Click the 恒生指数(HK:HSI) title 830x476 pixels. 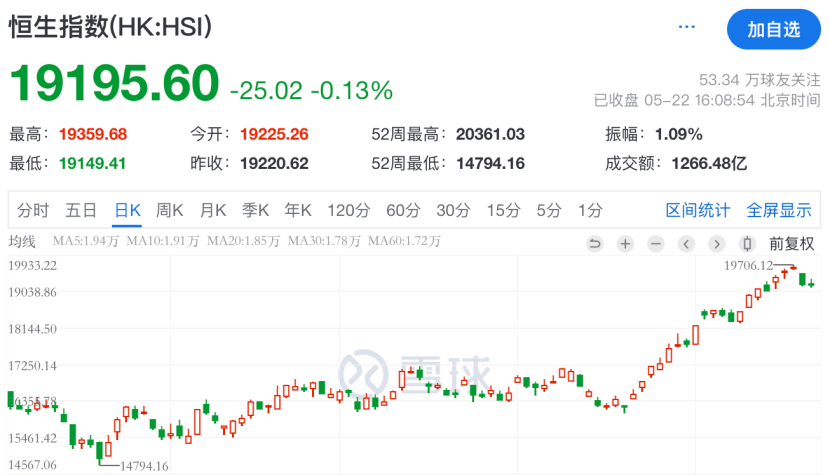coord(110,26)
